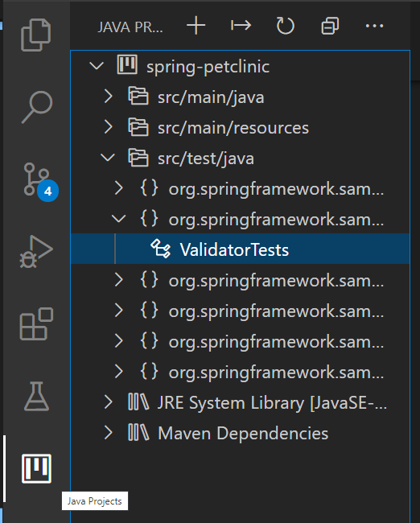Open the Explorer view in activity bar

tap(36, 35)
